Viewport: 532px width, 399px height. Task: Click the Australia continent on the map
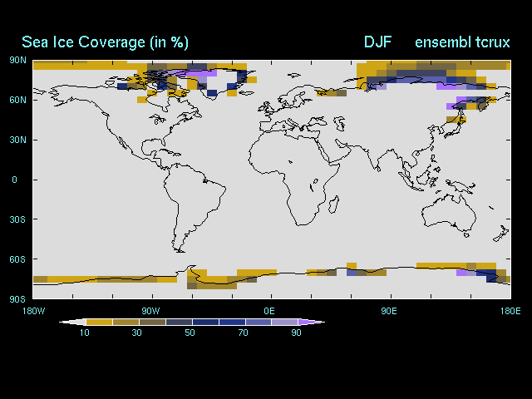pyautogui.click(x=448, y=214)
